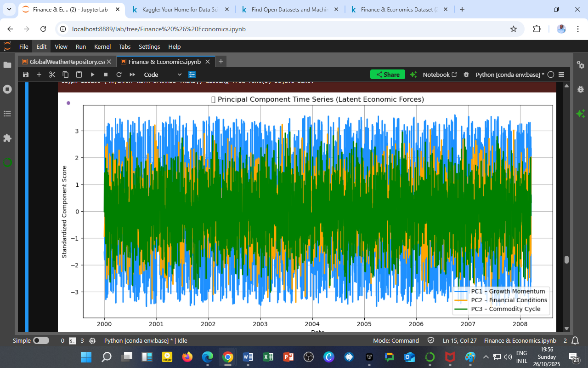Screen dimensions: 588x368
Task: Toggle the blue cell toolbar settings button
Action: tap(192, 75)
